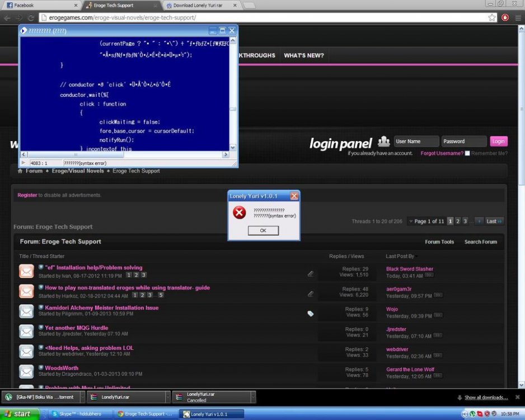Click sticky envelope icon for "ef" Installation thread

26,272
